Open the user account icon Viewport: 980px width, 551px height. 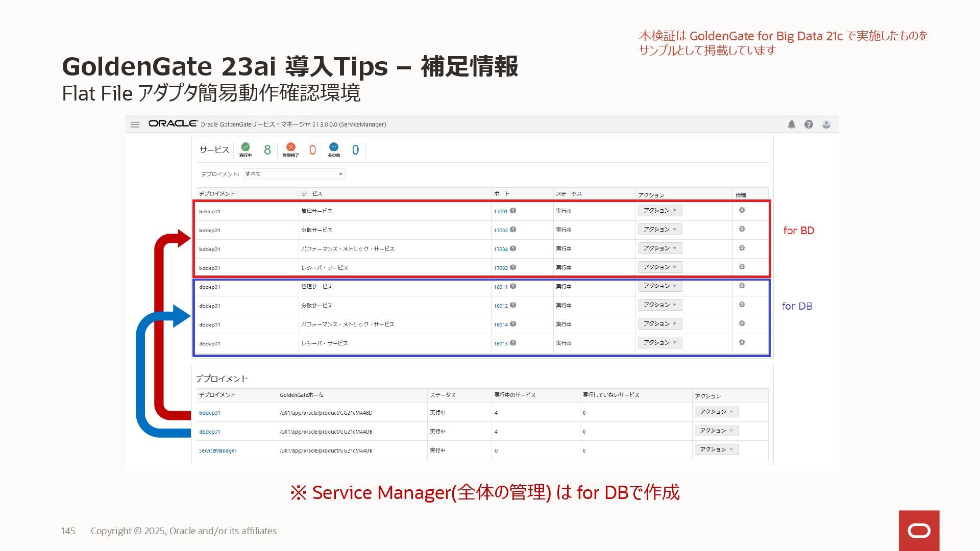(x=826, y=124)
